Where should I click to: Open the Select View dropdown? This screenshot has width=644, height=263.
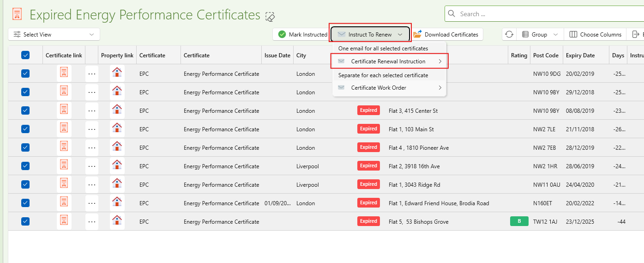[x=54, y=34]
